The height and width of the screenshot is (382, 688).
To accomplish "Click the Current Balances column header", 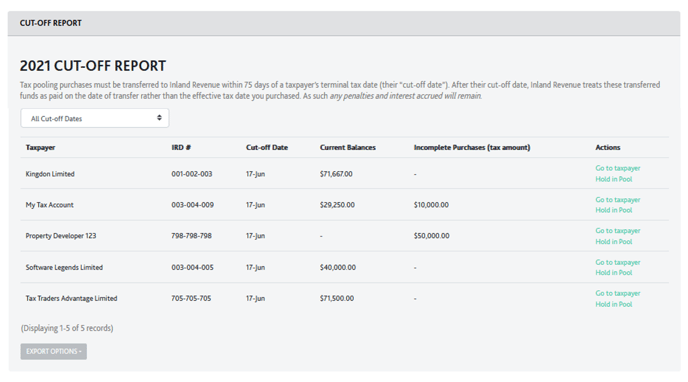I will click(x=348, y=147).
